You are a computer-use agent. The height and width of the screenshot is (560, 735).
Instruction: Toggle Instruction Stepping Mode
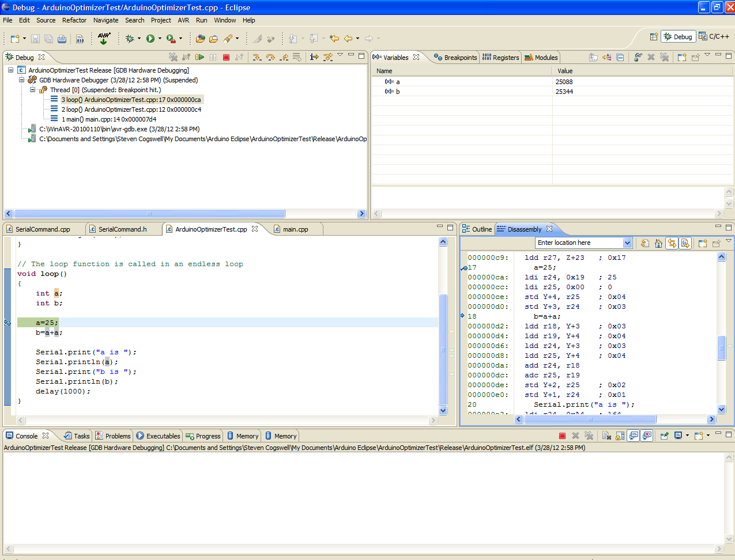click(x=314, y=57)
